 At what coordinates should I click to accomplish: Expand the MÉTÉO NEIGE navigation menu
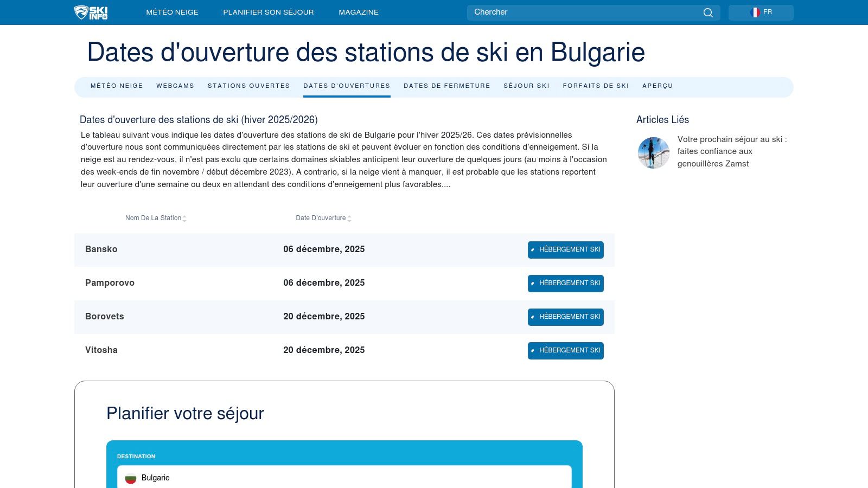pyautogui.click(x=171, y=12)
